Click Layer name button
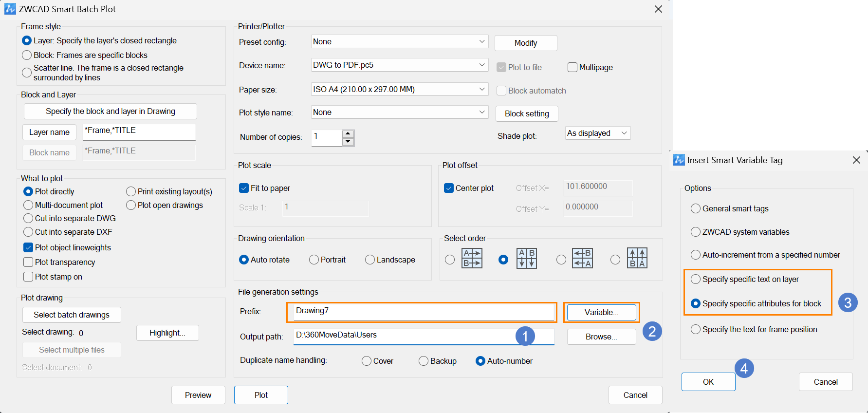This screenshot has width=868, height=413. pyautogui.click(x=49, y=132)
